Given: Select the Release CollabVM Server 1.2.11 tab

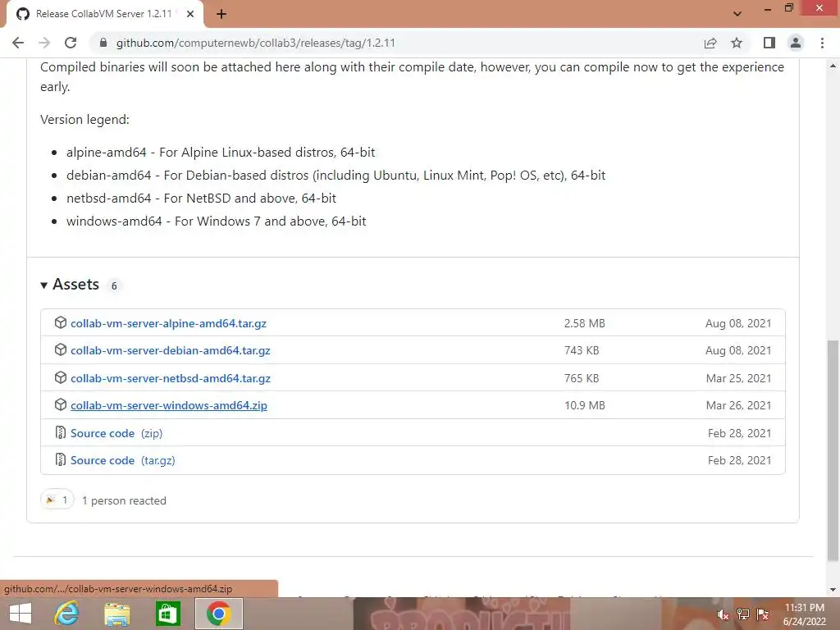Looking at the screenshot, I should coord(104,14).
